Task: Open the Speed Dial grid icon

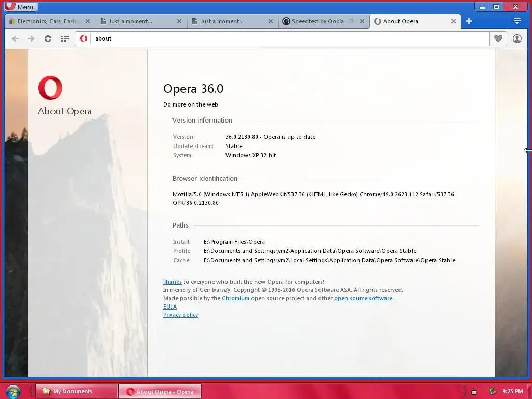Action: pos(65,38)
